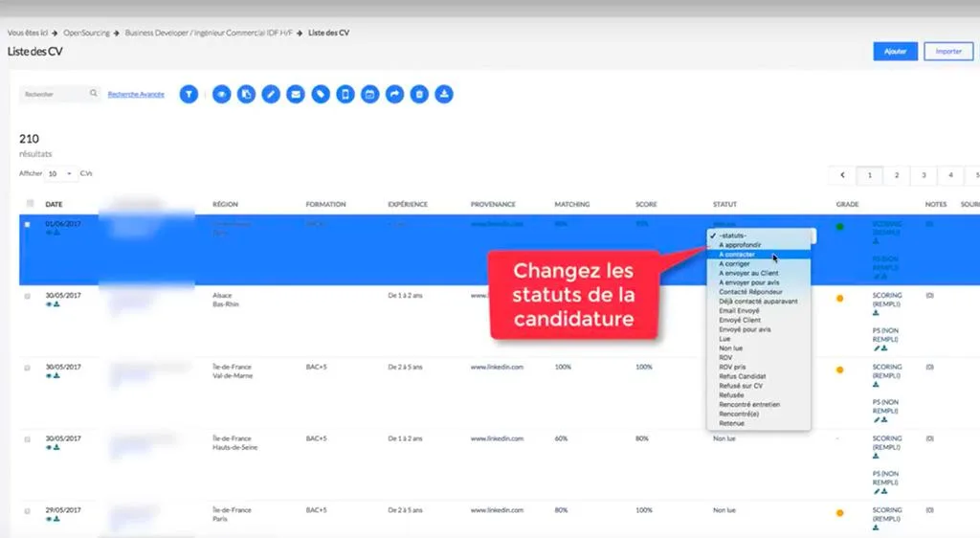Click eye icon under 29/05/2017 date

pyautogui.click(x=49, y=519)
